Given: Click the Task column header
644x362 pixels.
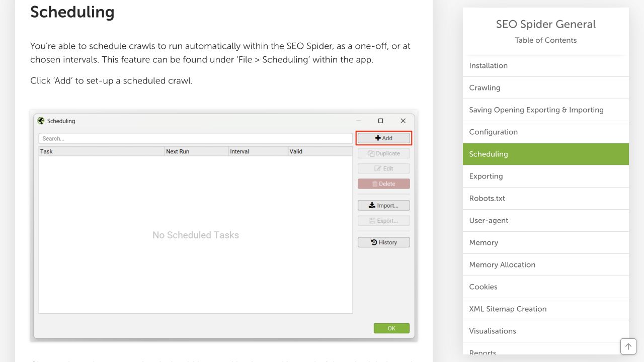Looking at the screenshot, I should [102, 151].
